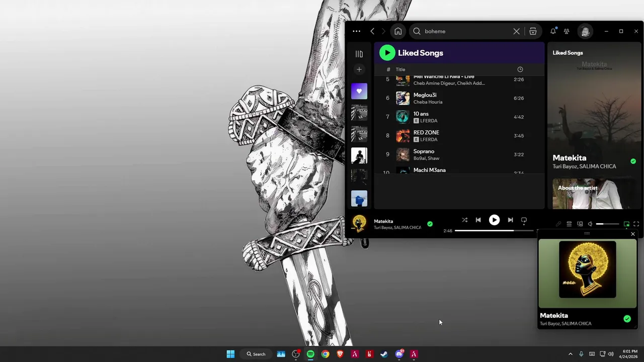This screenshot has height=362, width=644.
Task: Create a playlist with plus button
Action: (x=359, y=69)
